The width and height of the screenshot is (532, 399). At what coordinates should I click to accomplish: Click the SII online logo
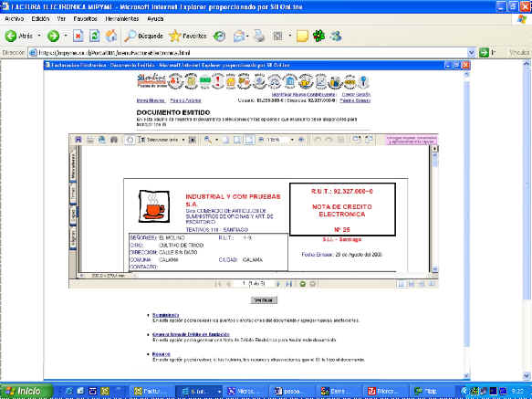[x=152, y=81]
